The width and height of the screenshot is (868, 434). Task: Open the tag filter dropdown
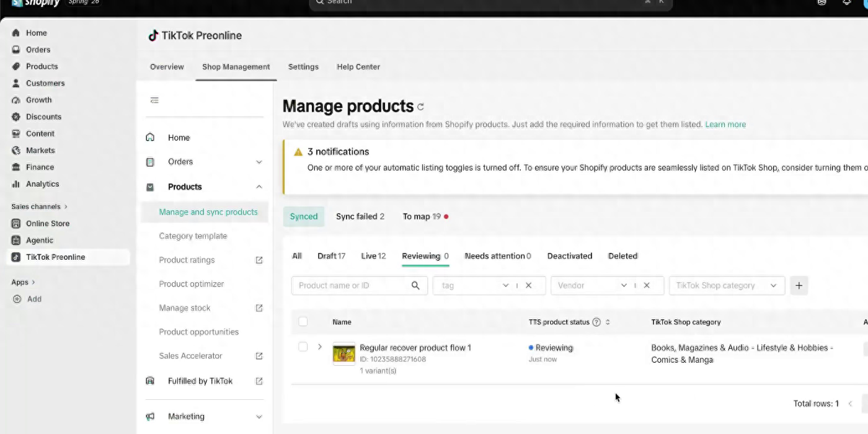[506, 285]
